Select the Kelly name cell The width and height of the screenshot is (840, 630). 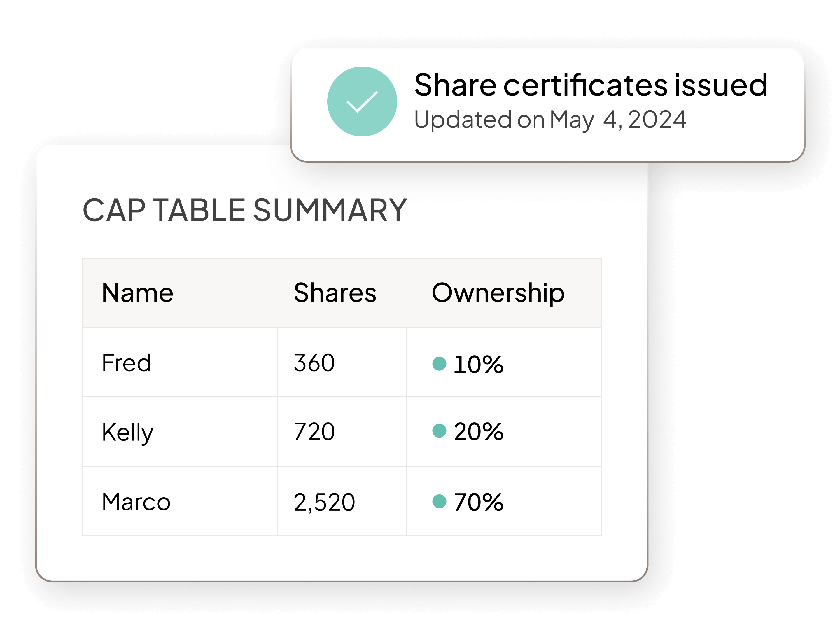tap(180, 432)
